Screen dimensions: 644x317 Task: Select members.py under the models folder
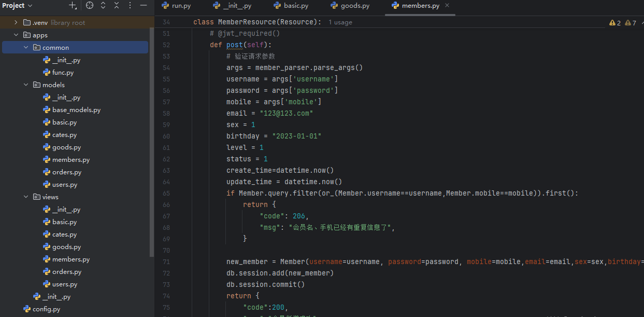(71, 159)
